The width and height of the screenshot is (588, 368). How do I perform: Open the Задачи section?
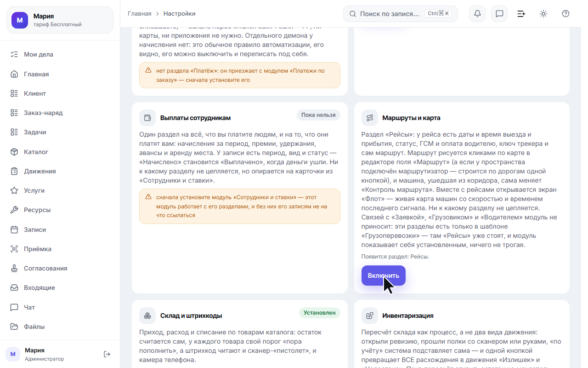[60, 132]
